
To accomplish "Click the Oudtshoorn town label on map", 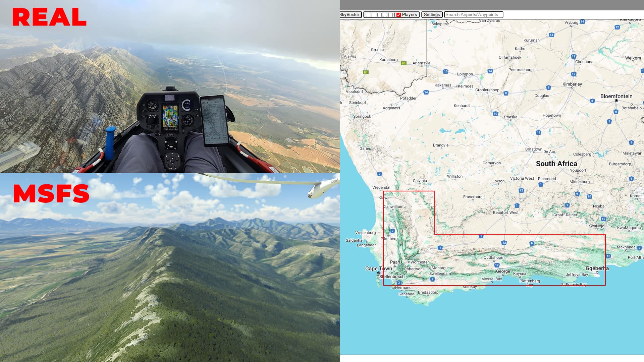I will [494, 257].
